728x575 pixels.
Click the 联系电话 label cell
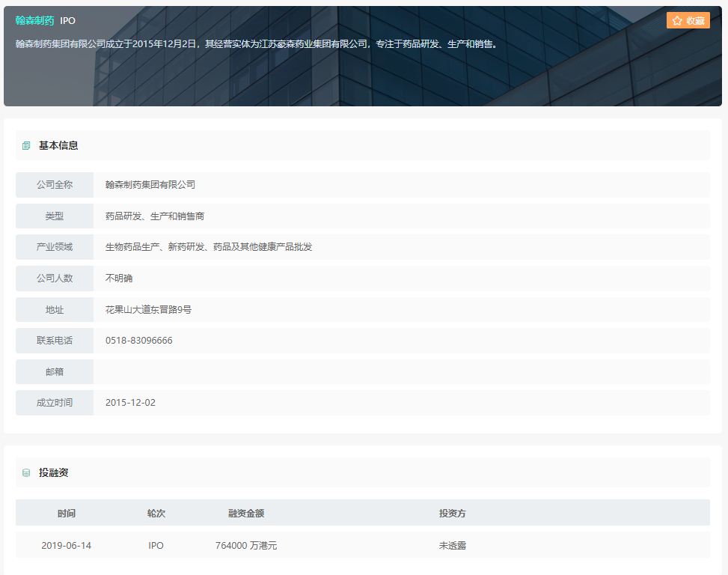point(55,341)
